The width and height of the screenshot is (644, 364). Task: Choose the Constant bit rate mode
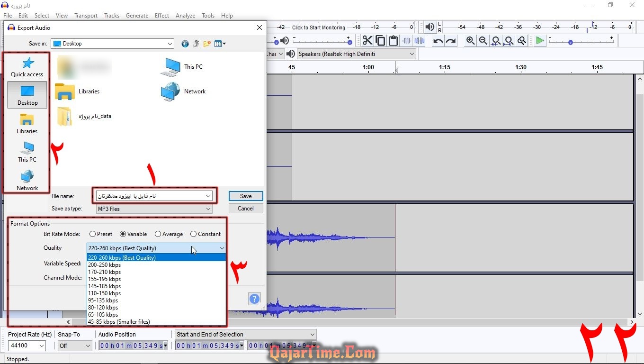[x=194, y=234]
